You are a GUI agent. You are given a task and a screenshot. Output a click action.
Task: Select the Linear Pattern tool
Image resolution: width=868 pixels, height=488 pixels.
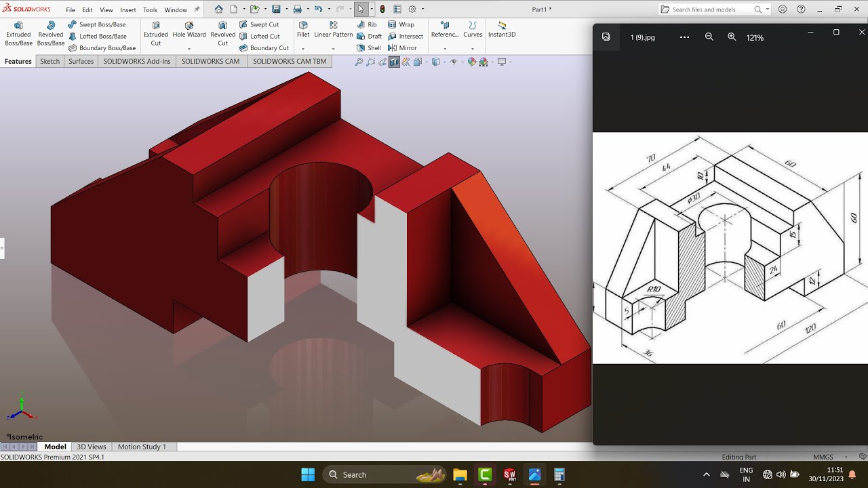(333, 30)
